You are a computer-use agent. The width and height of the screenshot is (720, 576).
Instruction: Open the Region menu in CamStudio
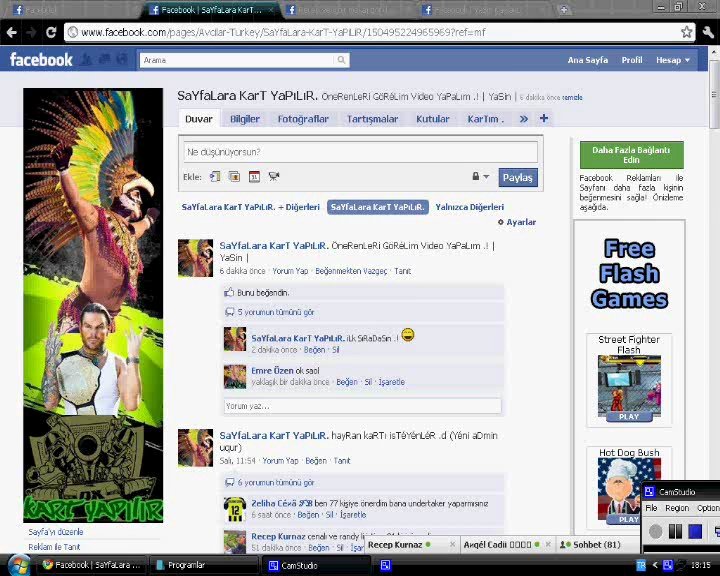tap(677, 508)
